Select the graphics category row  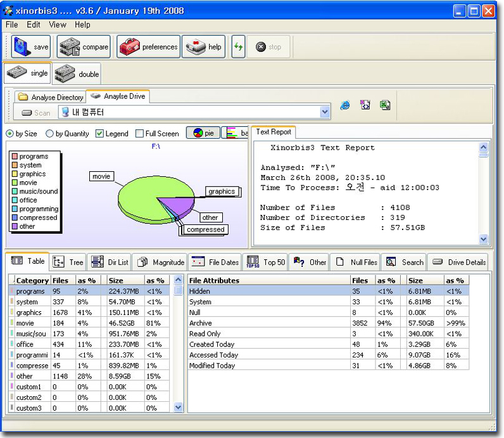point(89,312)
